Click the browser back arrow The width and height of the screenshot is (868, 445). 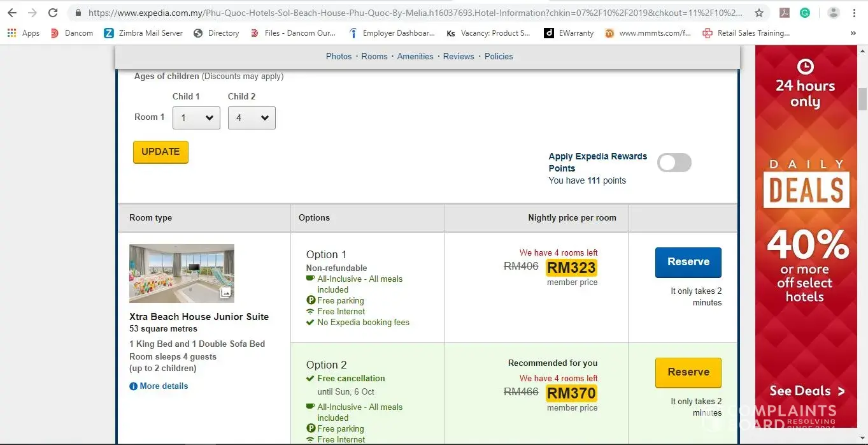coord(12,13)
